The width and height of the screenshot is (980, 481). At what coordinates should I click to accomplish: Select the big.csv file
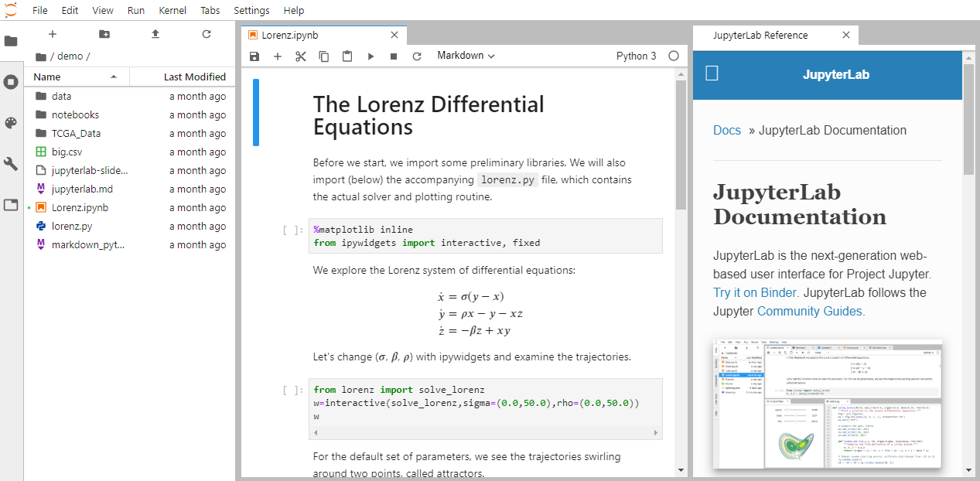click(130, 152)
